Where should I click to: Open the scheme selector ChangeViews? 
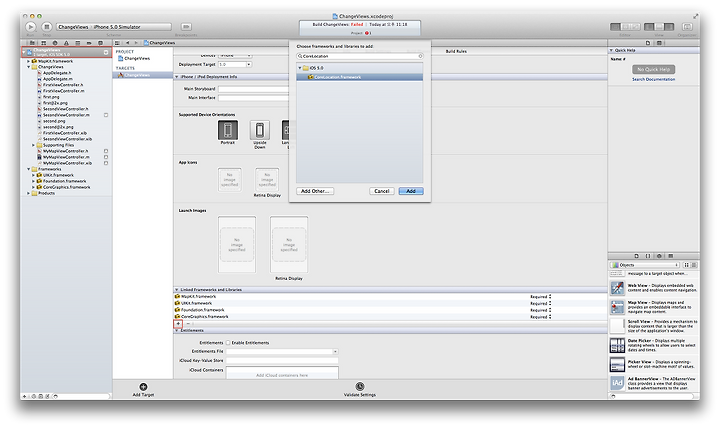click(73, 27)
